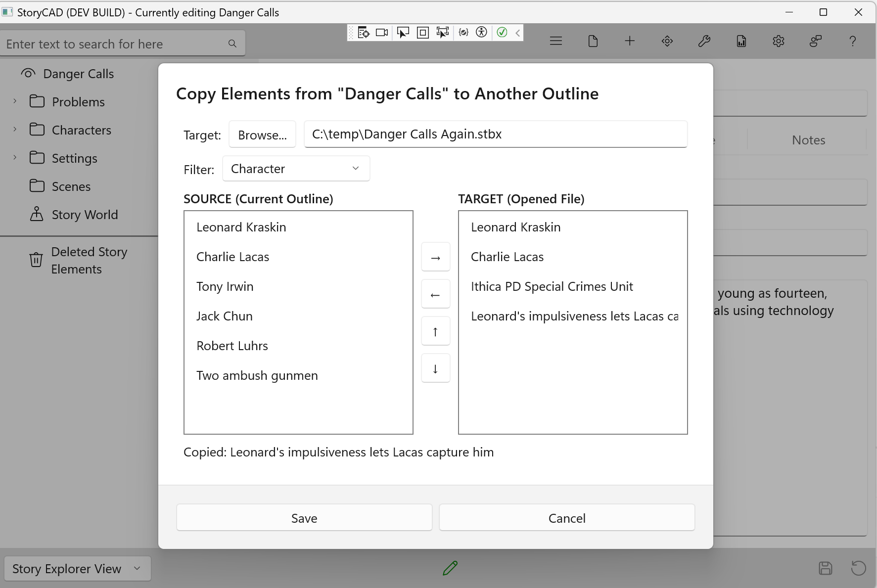
Task: Open Preferences with the gear icon
Action: [x=778, y=41]
